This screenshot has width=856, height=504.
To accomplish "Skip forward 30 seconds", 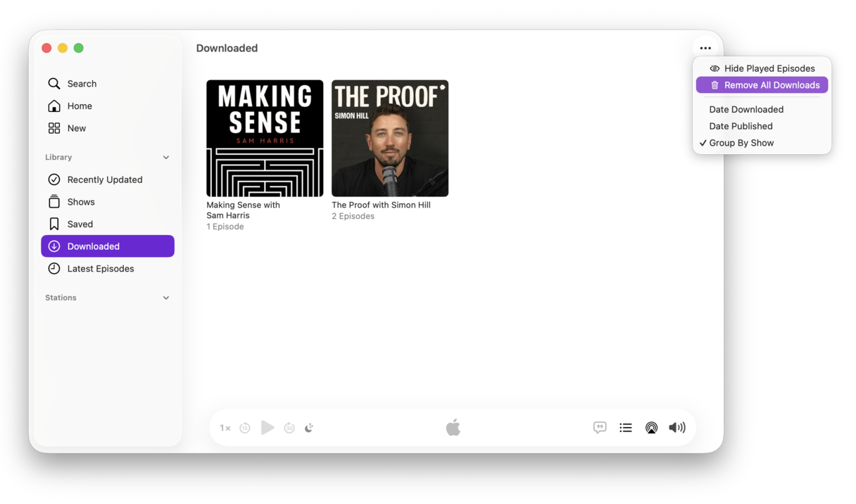I will pyautogui.click(x=289, y=428).
